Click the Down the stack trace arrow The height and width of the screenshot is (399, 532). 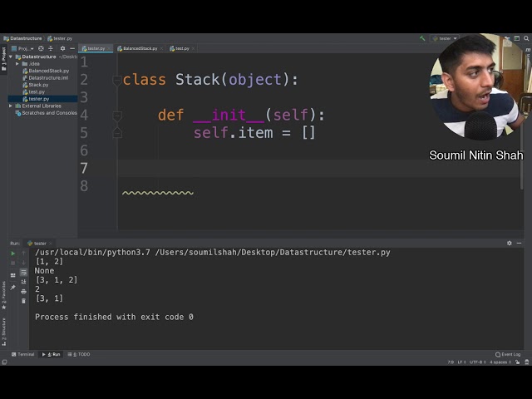[x=23, y=263]
